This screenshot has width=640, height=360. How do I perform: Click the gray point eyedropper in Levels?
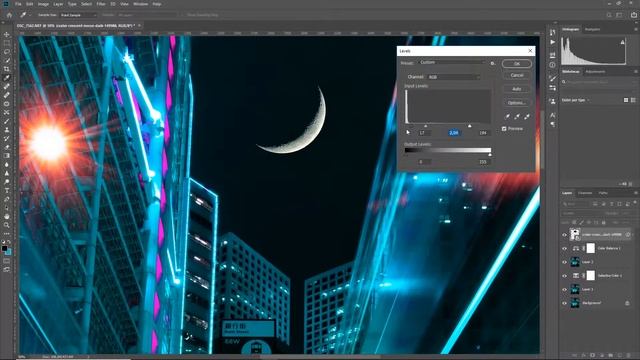pos(517,117)
